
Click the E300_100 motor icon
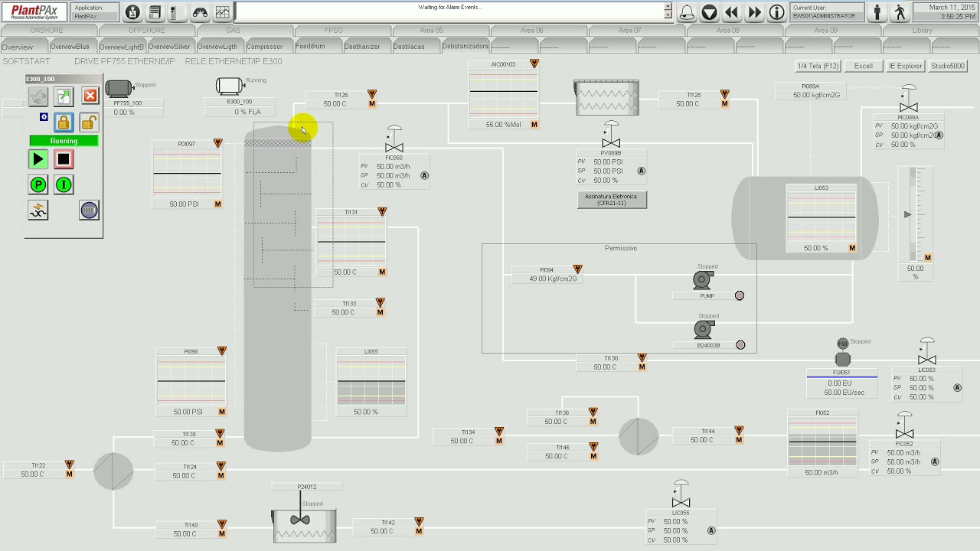[229, 86]
